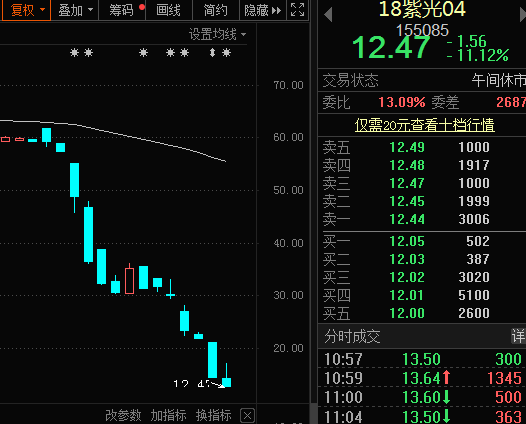Click 隐藏 to hide the side panel
The width and height of the screenshot is (526, 424).
263,10
